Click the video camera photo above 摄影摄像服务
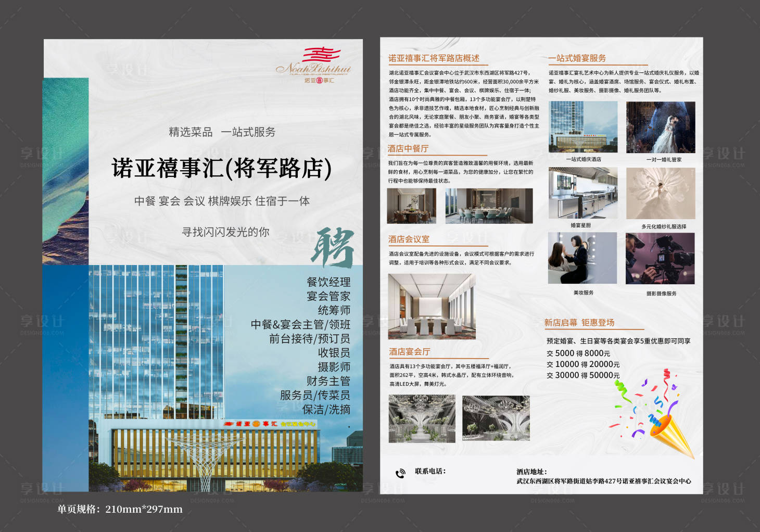This screenshot has height=532, width=760. [x=660, y=258]
